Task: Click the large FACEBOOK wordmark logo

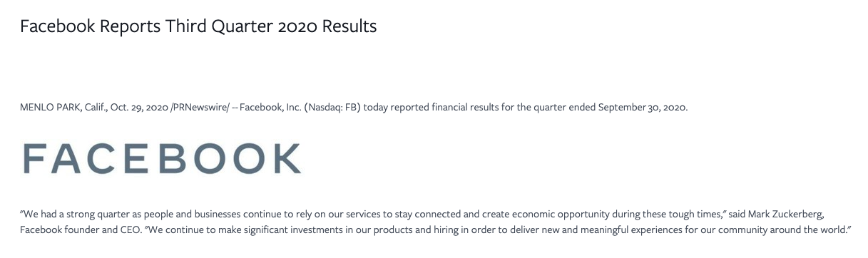Action: (x=161, y=158)
